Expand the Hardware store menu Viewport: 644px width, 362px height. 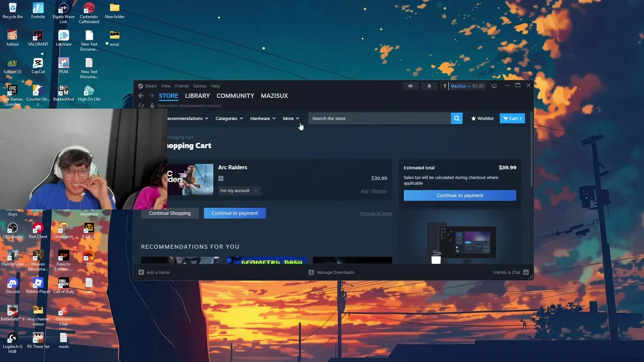(263, 119)
